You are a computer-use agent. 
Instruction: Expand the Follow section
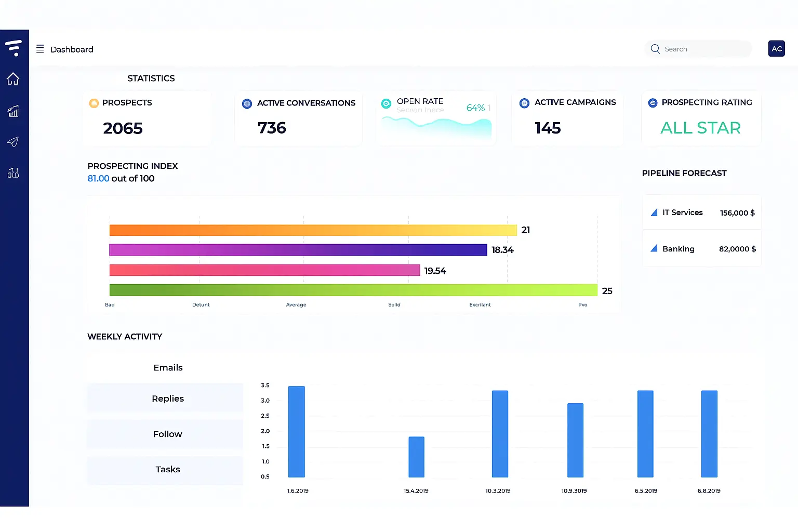[x=167, y=434]
